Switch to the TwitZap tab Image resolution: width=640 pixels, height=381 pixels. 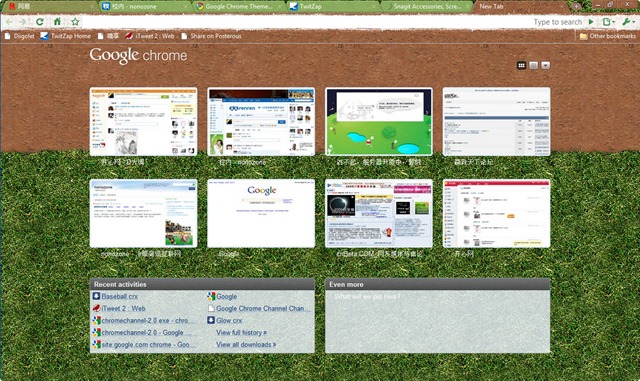[333, 7]
